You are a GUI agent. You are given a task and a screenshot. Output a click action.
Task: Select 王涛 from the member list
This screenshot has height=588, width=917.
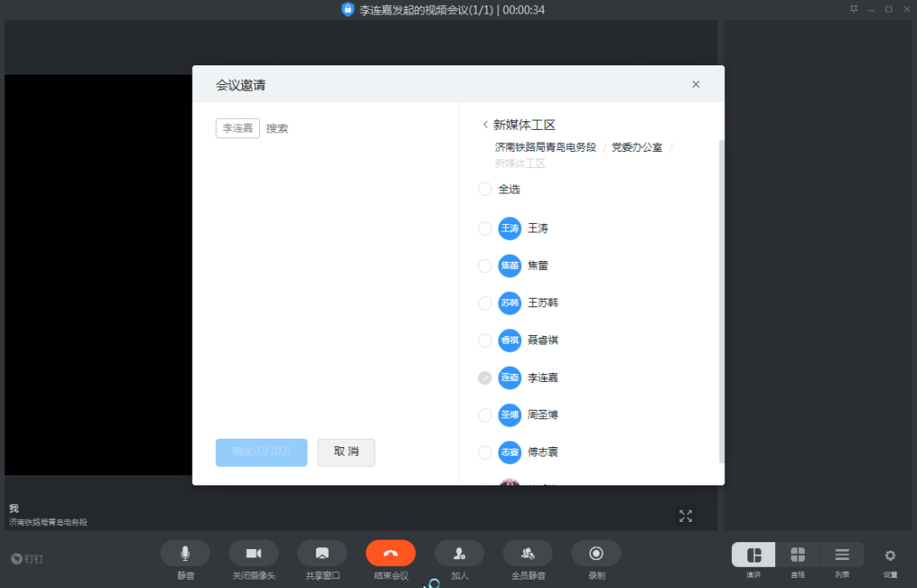(485, 228)
